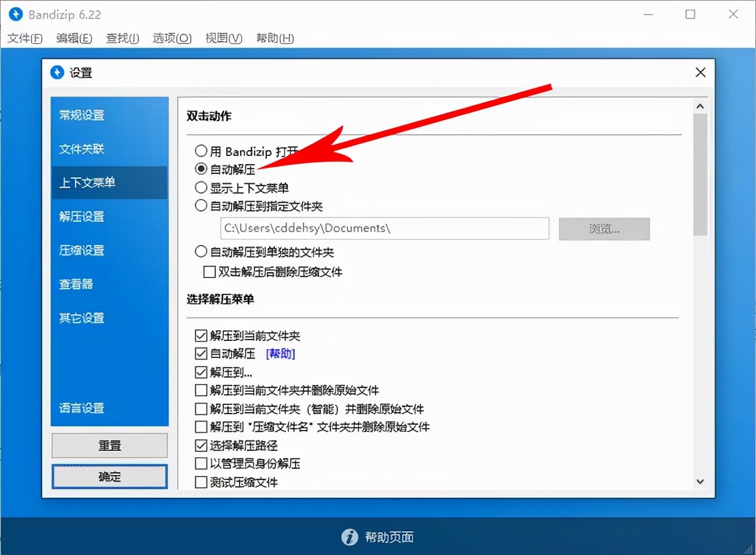This screenshot has height=555, width=756.
Task: Click the 重置 button
Action: point(109,445)
